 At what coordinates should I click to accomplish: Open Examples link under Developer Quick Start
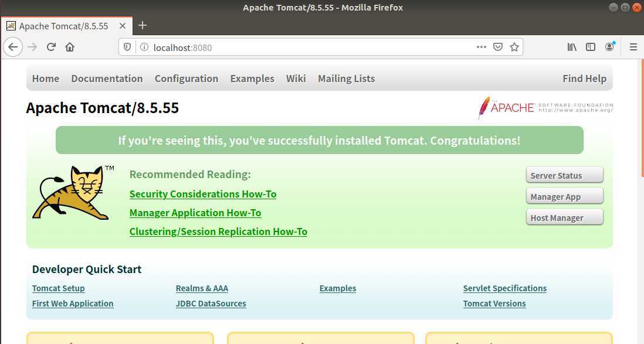click(338, 288)
